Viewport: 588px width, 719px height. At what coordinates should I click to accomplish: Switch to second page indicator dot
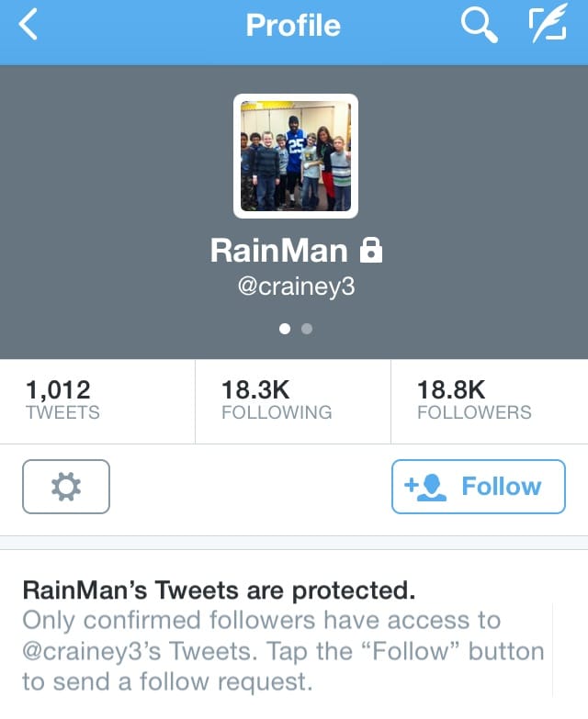(307, 329)
